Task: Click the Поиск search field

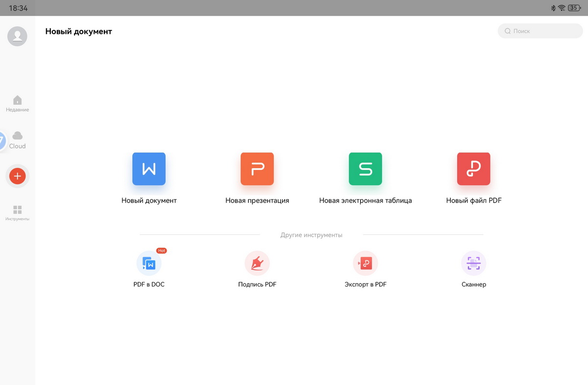Action: pyautogui.click(x=540, y=31)
